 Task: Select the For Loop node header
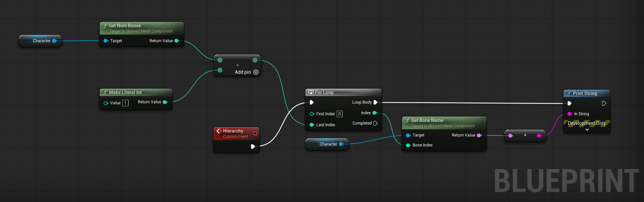pyautogui.click(x=343, y=92)
